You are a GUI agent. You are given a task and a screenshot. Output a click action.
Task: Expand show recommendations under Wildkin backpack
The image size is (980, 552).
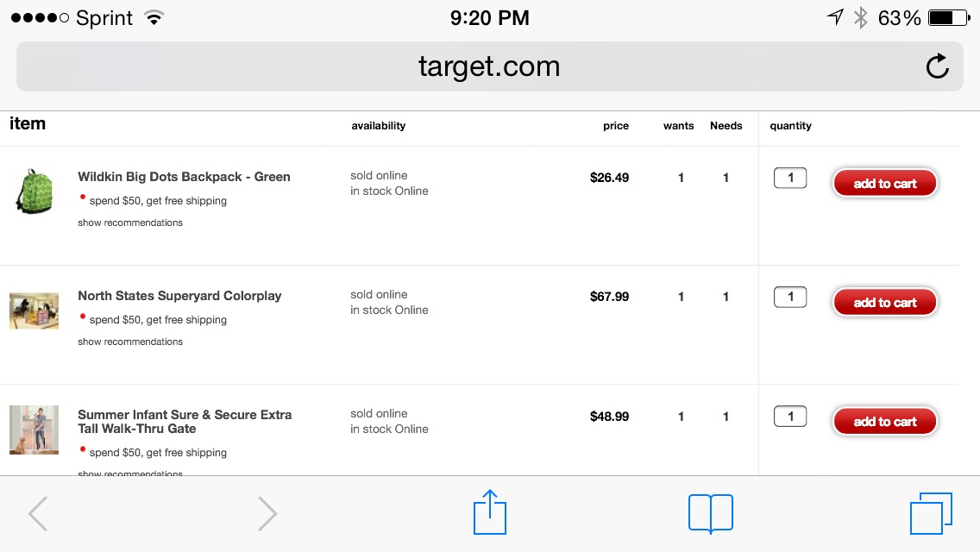click(x=130, y=223)
